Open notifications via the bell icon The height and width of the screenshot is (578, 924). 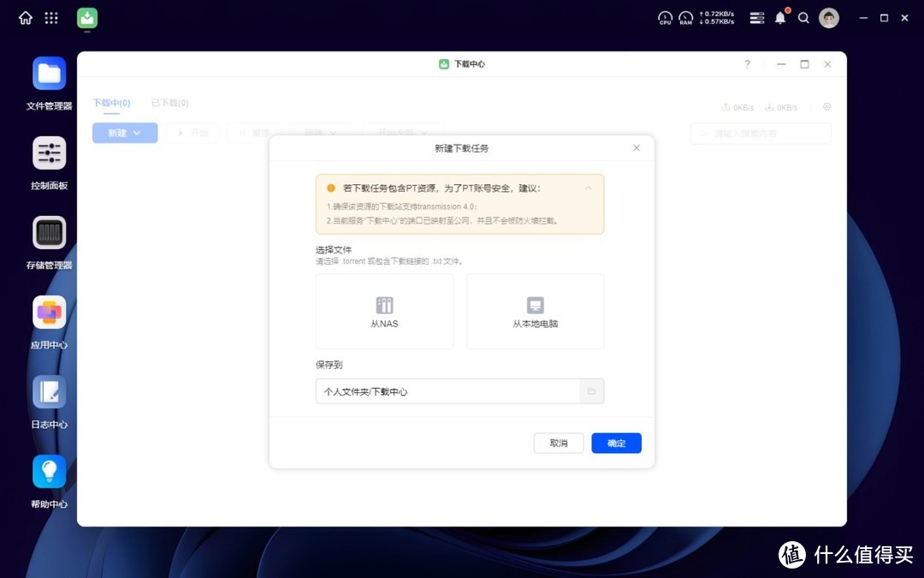tap(779, 17)
